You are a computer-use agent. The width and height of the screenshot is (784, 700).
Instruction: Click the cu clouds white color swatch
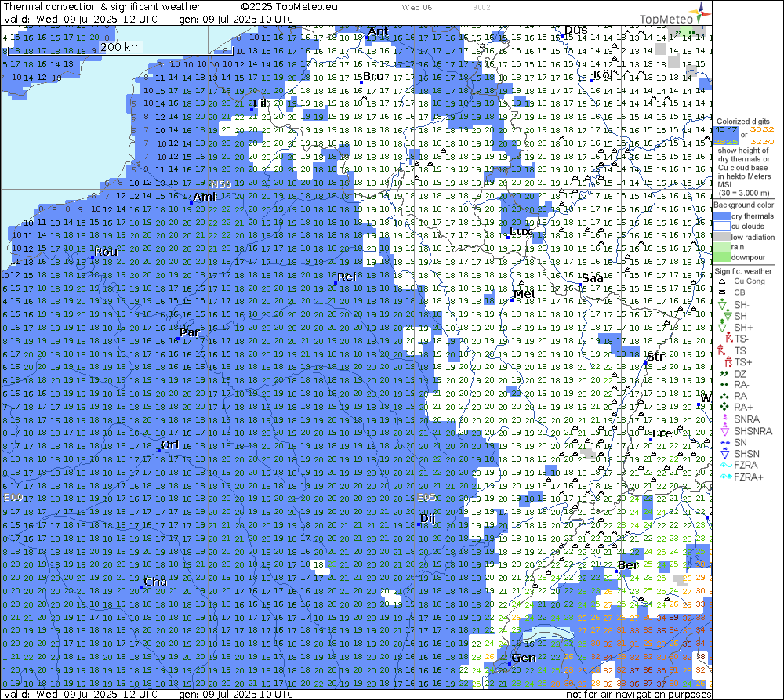tap(721, 227)
